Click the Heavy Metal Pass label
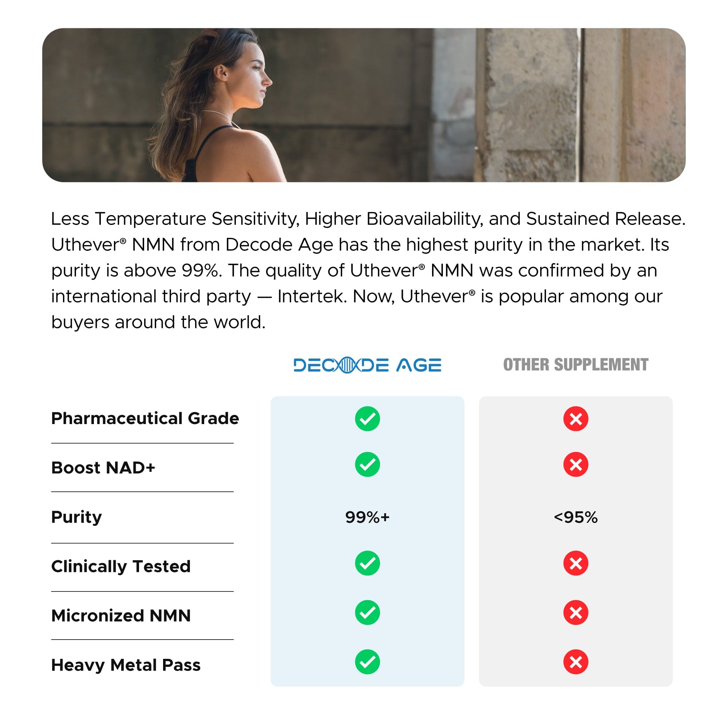 pyautogui.click(x=126, y=665)
